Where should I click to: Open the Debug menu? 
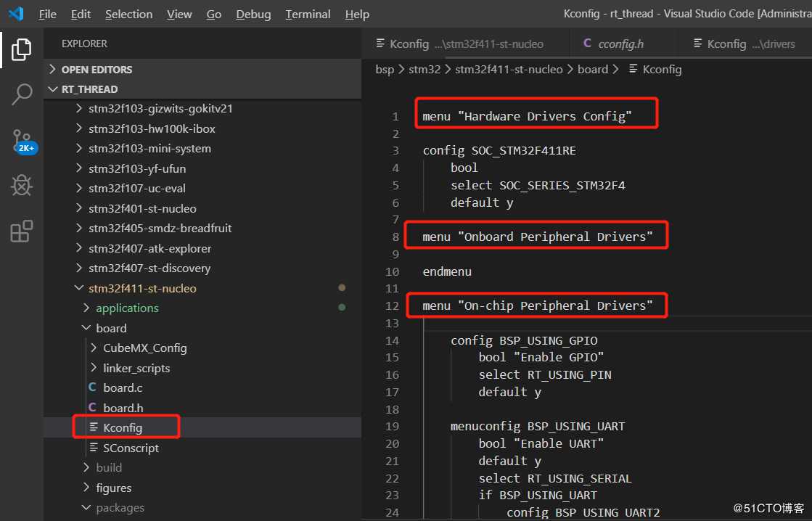pos(253,14)
